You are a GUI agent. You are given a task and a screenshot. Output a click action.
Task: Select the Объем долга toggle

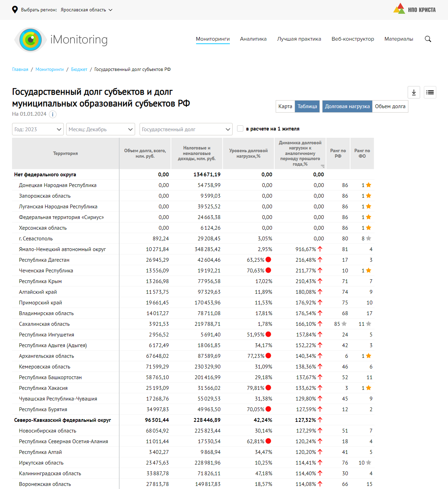[390, 106]
